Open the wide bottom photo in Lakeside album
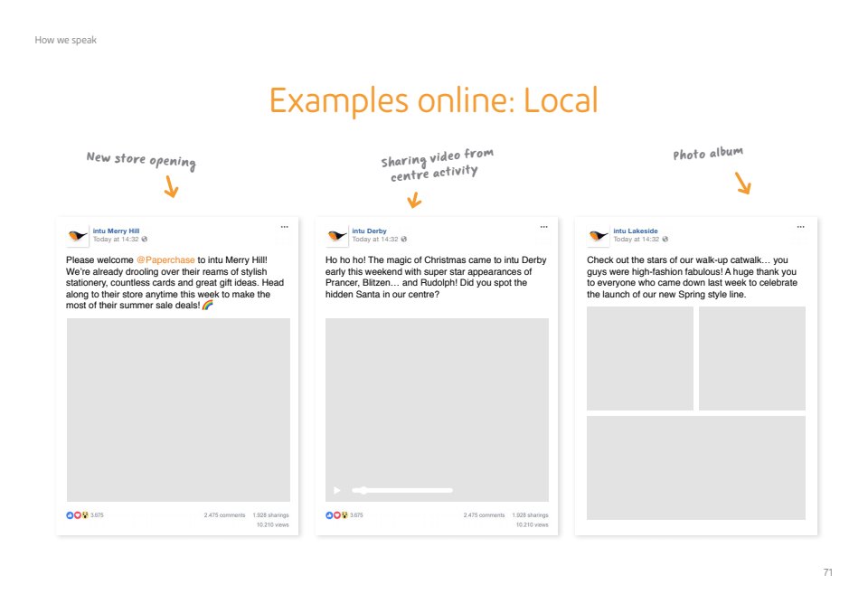The width and height of the screenshot is (868, 613). pos(696,468)
